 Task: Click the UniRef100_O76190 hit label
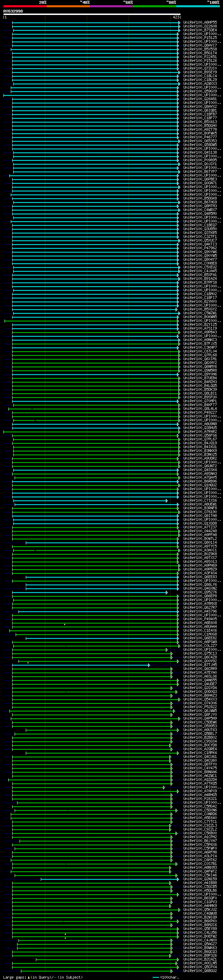coord(200,512)
